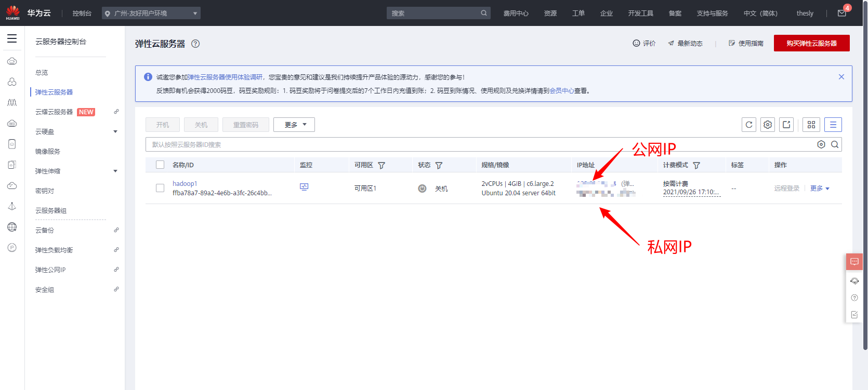This screenshot has width=868, height=390.
Task: Filter by 可用区 funnel icon
Action: click(x=382, y=165)
